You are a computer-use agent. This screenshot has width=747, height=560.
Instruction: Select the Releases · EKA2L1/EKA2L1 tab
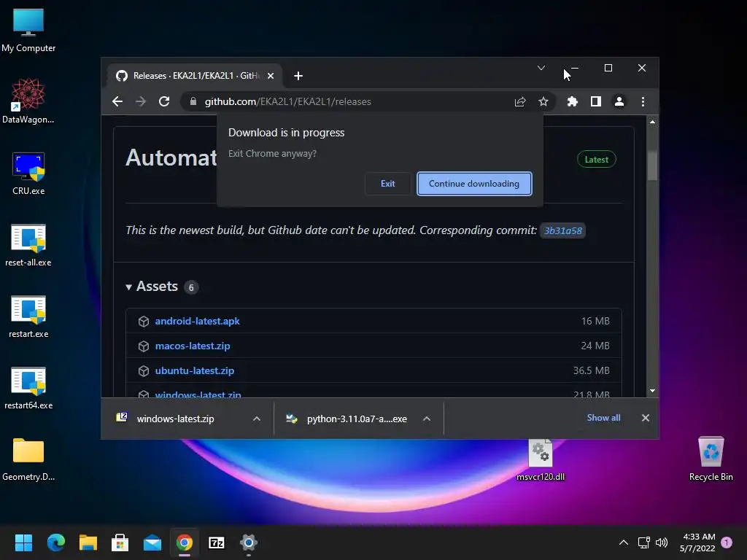pos(196,76)
